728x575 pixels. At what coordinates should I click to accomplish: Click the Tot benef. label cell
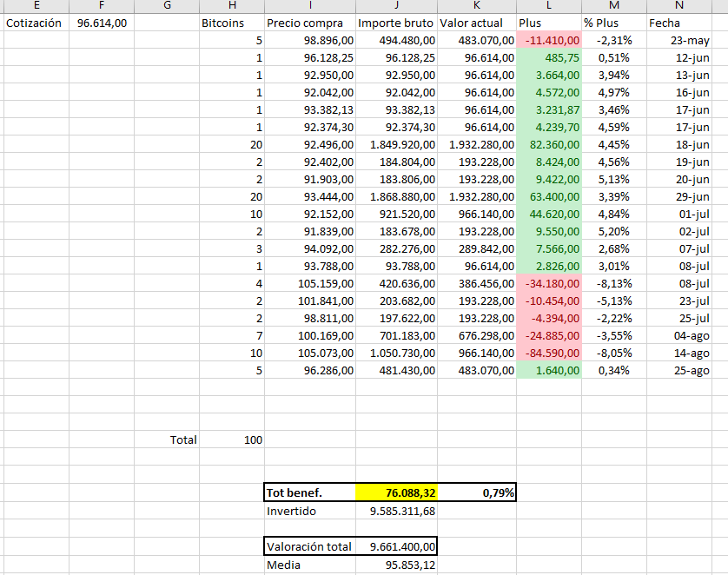click(x=310, y=492)
